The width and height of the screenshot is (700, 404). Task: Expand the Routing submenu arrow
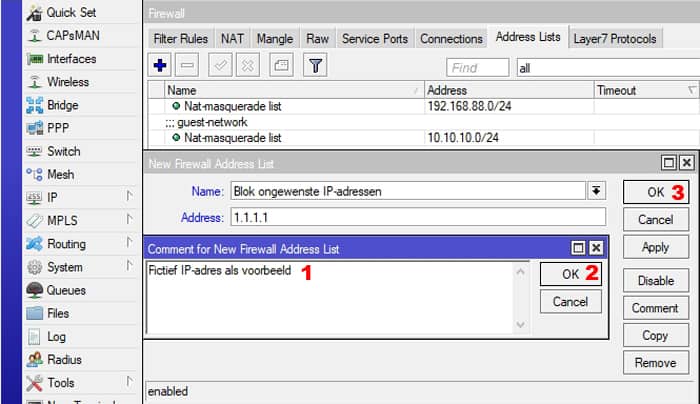(129, 242)
